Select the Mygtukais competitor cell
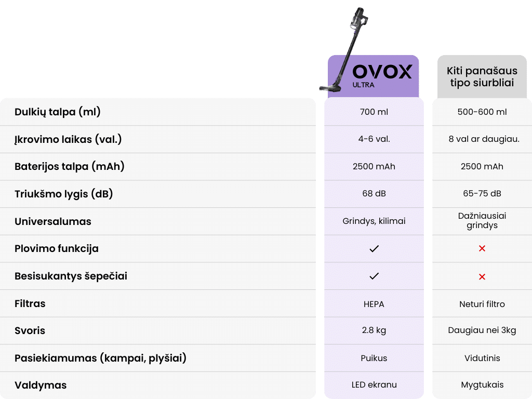532x399 pixels. click(x=482, y=385)
